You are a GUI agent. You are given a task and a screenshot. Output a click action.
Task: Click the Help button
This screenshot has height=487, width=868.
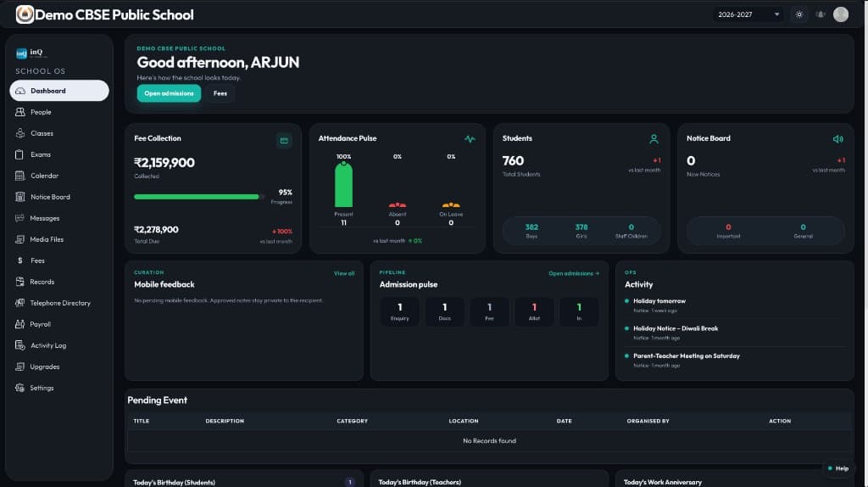coord(838,468)
